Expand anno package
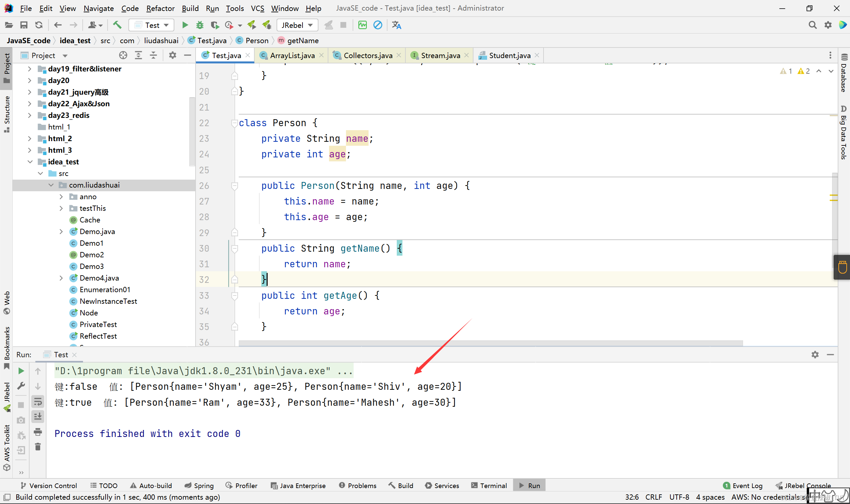850x504 pixels. pyautogui.click(x=61, y=197)
